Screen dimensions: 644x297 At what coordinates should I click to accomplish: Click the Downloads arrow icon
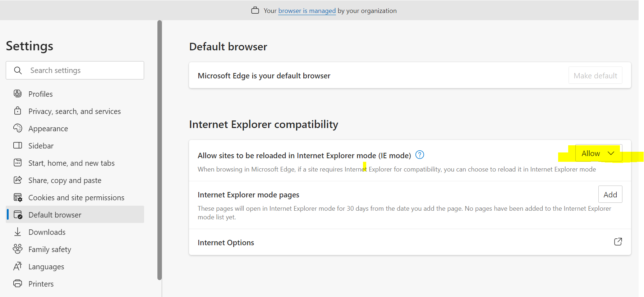point(18,232)
